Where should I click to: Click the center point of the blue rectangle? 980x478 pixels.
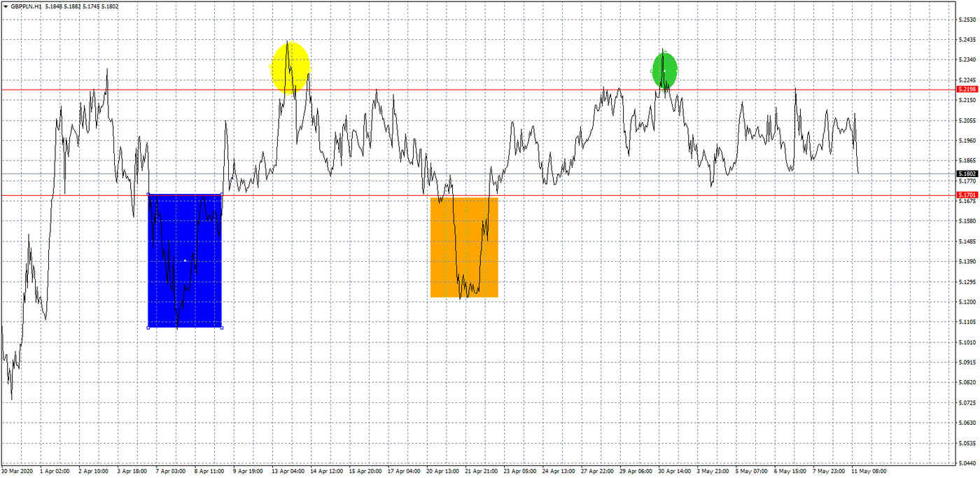(x=185, y=260)
